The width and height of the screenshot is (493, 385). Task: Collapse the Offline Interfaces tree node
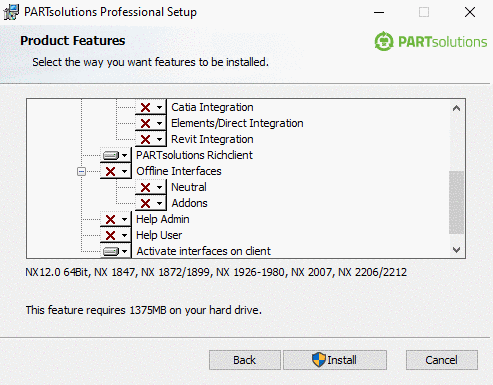pos(81,171)
